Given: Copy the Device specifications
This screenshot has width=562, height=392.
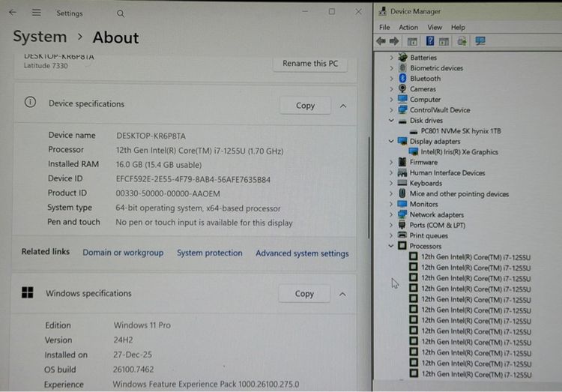Looking at the screenshot, I should coord(305,106).
